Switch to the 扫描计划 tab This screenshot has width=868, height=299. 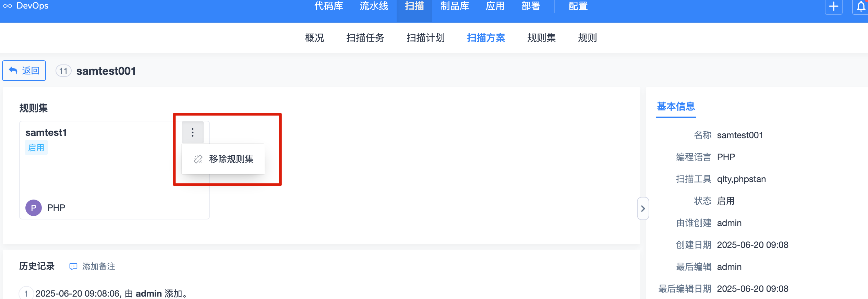(x=426, y=38)
